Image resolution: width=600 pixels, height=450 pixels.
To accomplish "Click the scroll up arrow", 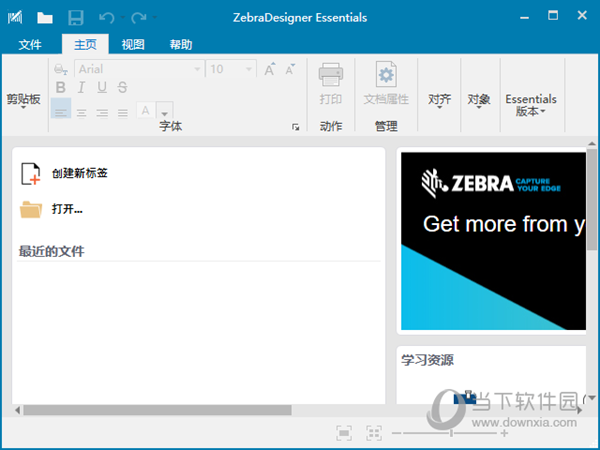I will click(592, 143).
